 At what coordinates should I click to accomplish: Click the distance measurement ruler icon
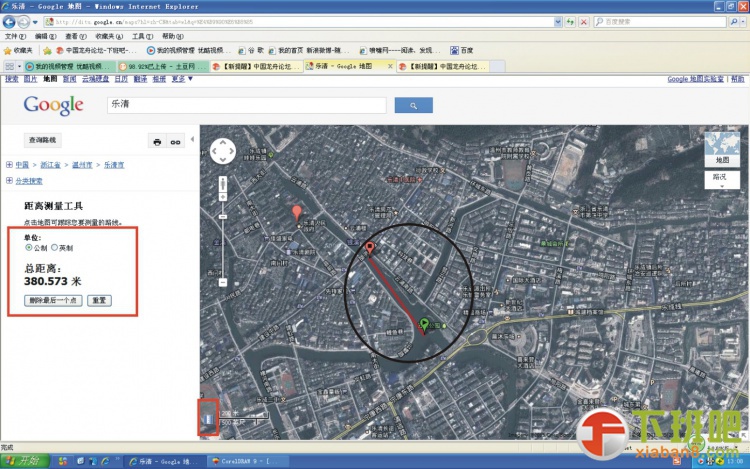[x=208, y=419]
